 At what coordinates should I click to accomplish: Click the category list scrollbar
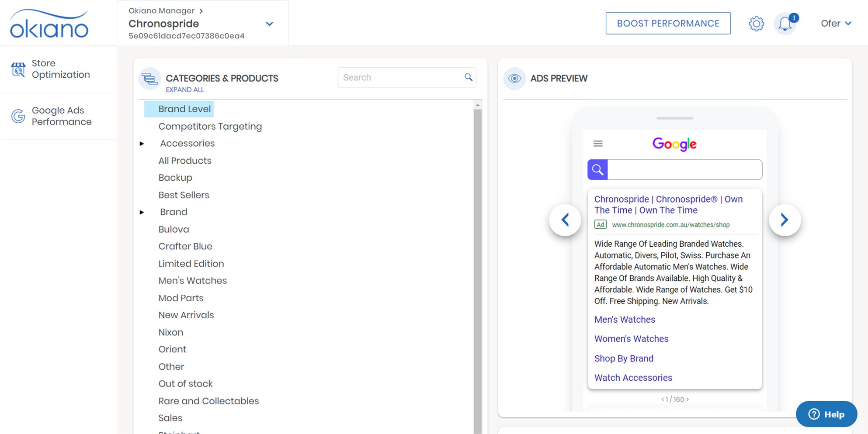(x=477, y=271)
